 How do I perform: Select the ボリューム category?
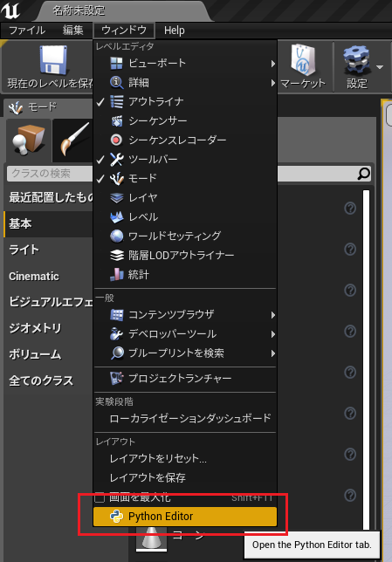(x=49, y=354)
